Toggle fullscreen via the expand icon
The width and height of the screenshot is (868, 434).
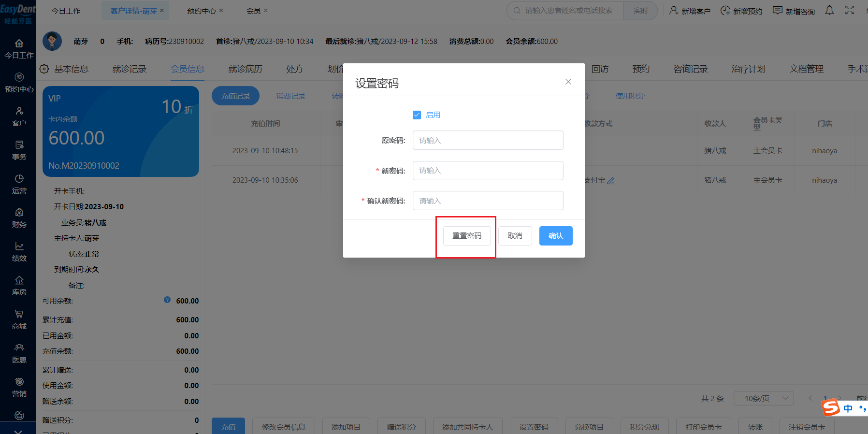850,10
